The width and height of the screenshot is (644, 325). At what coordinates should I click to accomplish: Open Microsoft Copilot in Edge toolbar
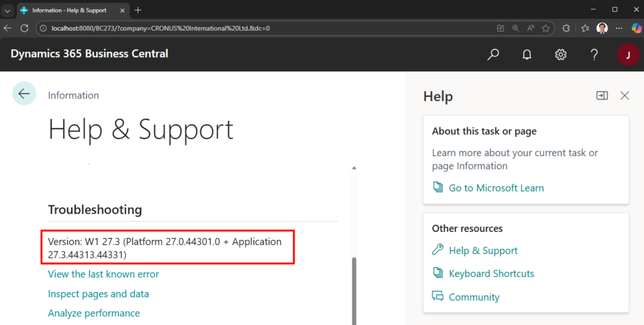(636, 28)
